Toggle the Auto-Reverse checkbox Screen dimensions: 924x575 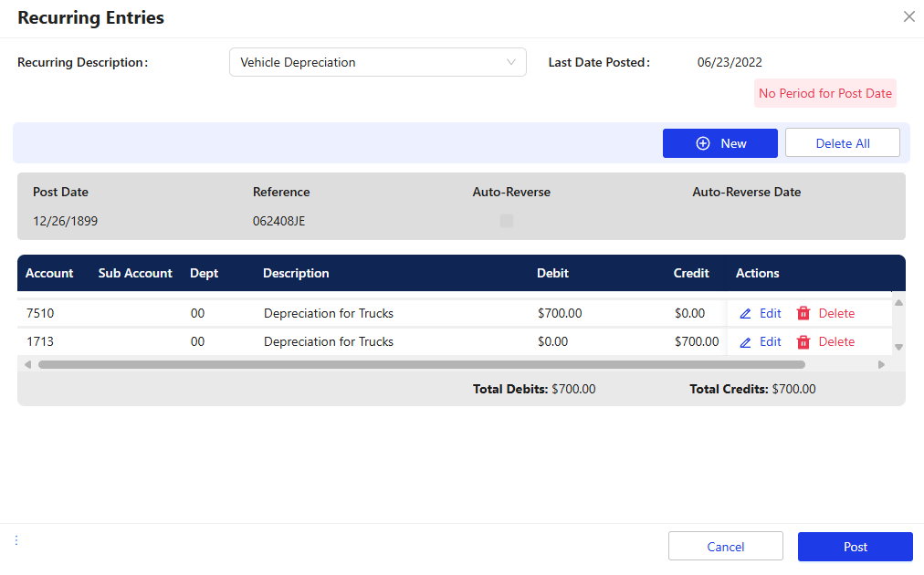click(x=507, y=221)
